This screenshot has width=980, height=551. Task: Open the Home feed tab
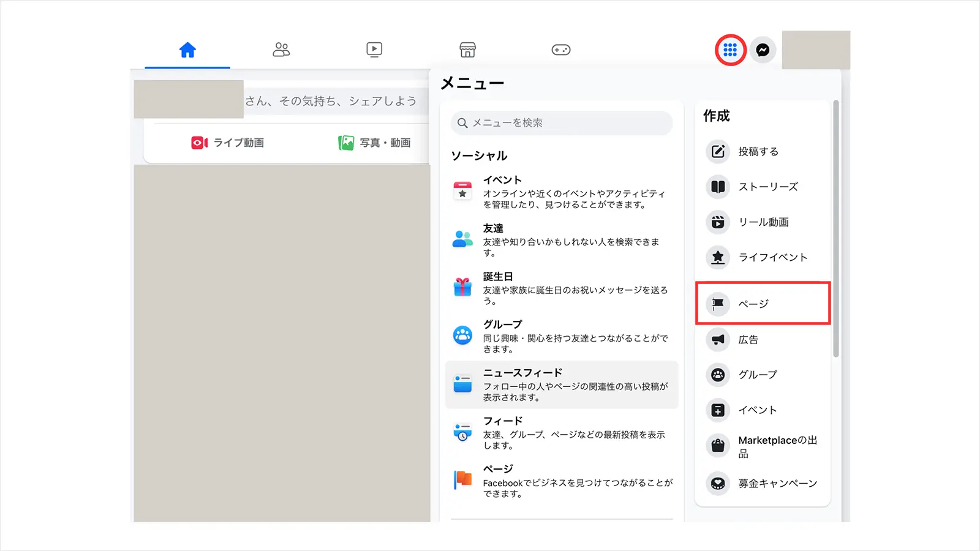pos(187,50)
